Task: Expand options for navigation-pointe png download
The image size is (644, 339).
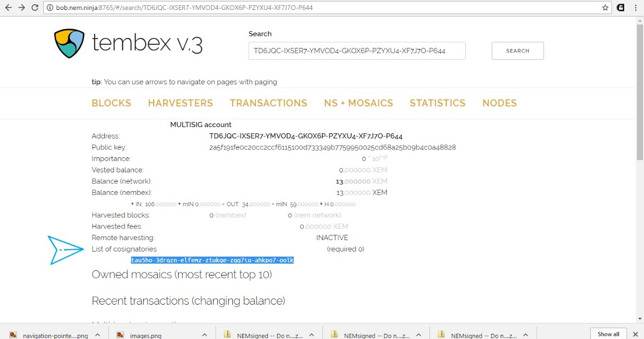Action: click(x=98, y=335)
